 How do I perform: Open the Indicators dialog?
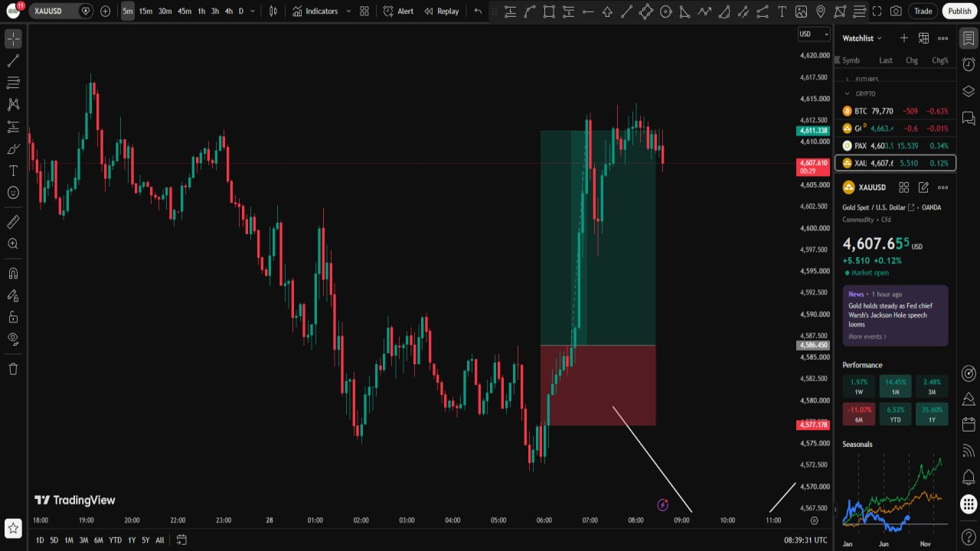(315, 11)
